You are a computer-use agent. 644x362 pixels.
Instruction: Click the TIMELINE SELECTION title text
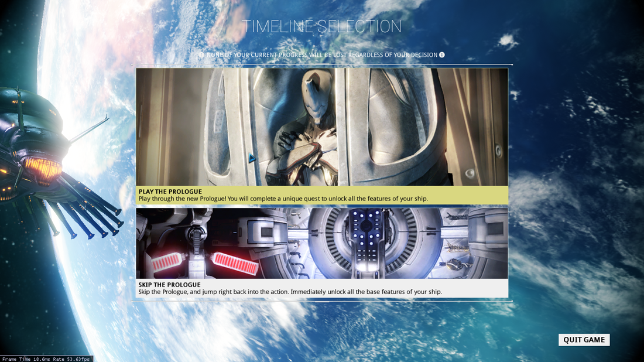[x=322, y=26]
